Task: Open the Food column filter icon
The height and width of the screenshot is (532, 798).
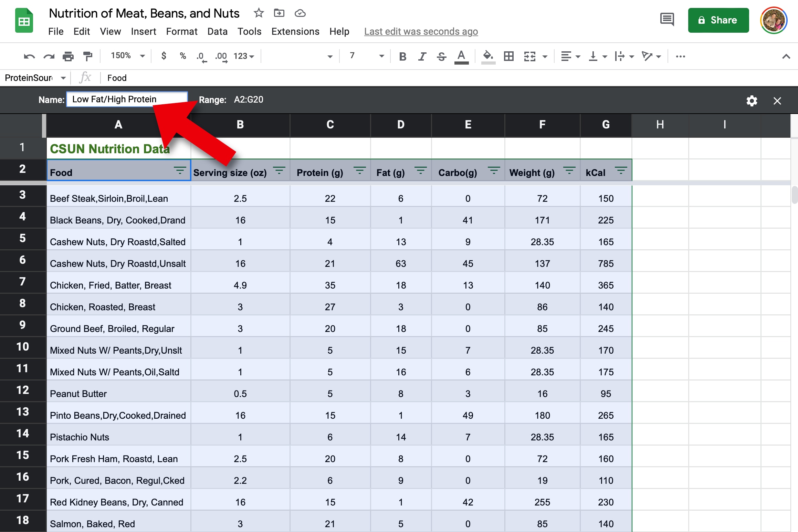Action: click(179, 170)
